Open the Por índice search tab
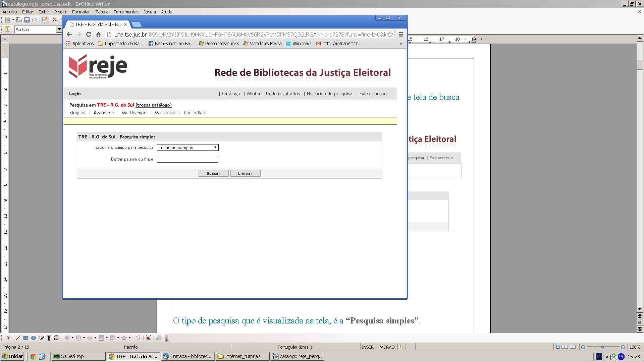 pyautogui.click(x=194, y=113)
